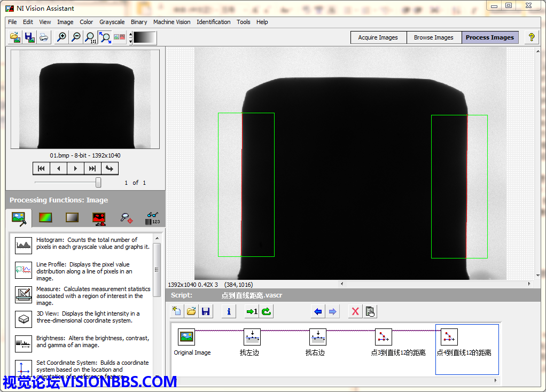
Task: Open the Grayscale menu
Action: (x=112, y=22)
